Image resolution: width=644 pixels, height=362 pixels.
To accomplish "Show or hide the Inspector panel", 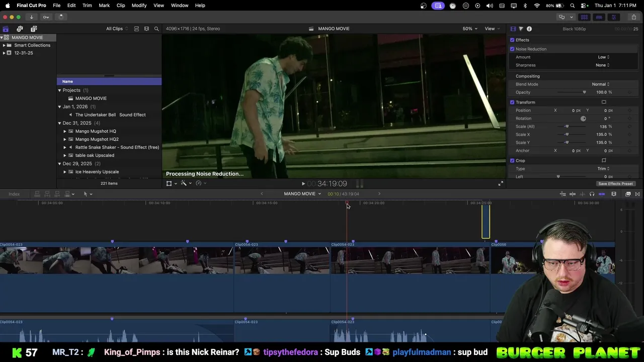I will tap(613, 17).
